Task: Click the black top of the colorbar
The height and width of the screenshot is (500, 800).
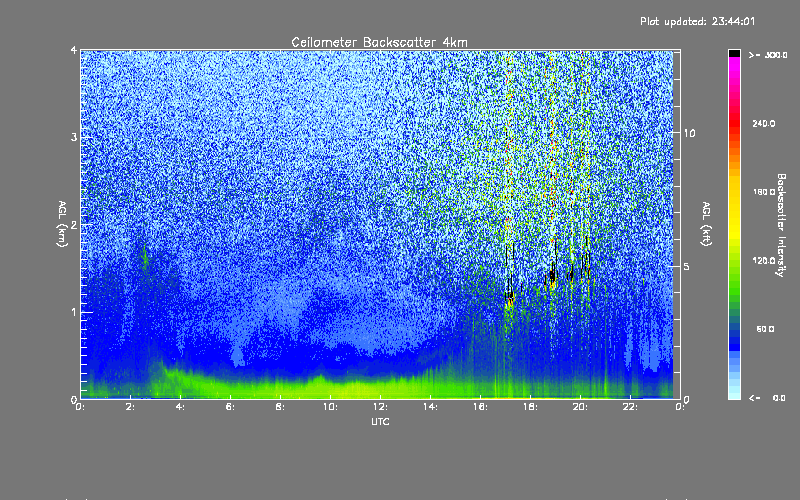Action: (x=734, y=53)
